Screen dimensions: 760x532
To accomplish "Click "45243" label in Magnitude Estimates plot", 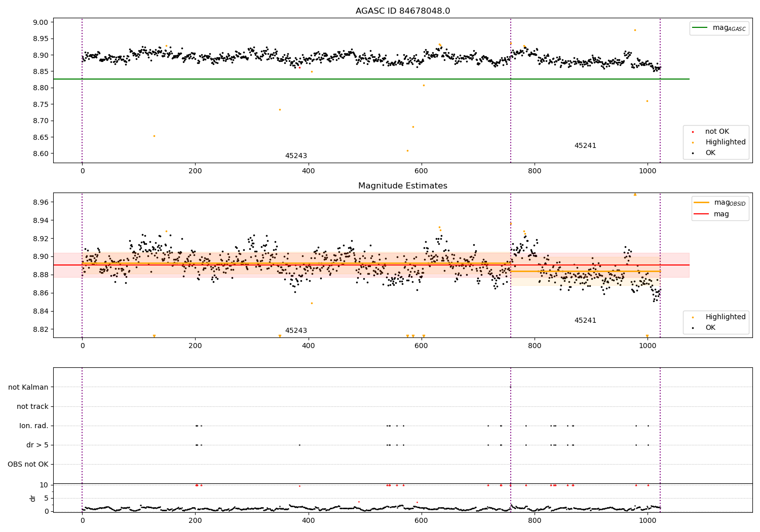I will (296, 331).
